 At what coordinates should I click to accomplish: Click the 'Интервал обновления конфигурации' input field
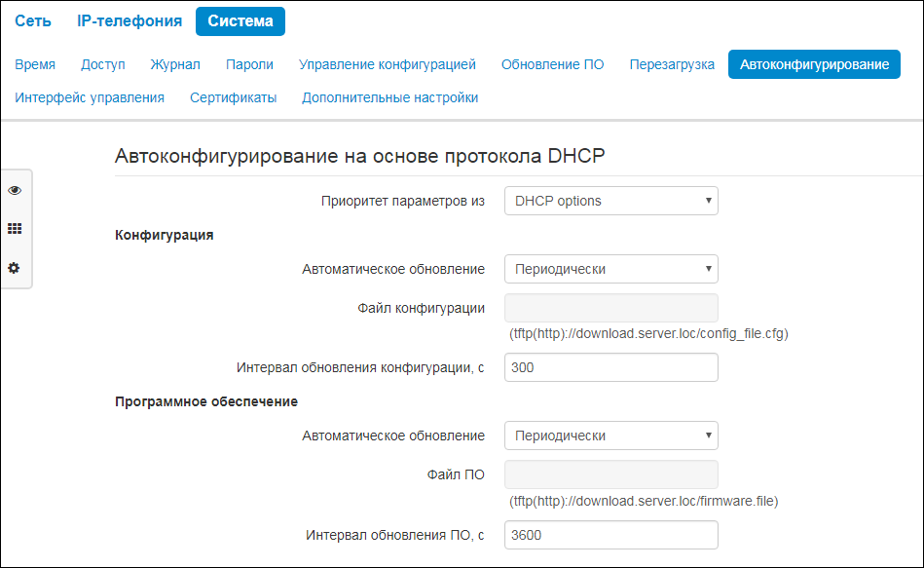(610, 367)
